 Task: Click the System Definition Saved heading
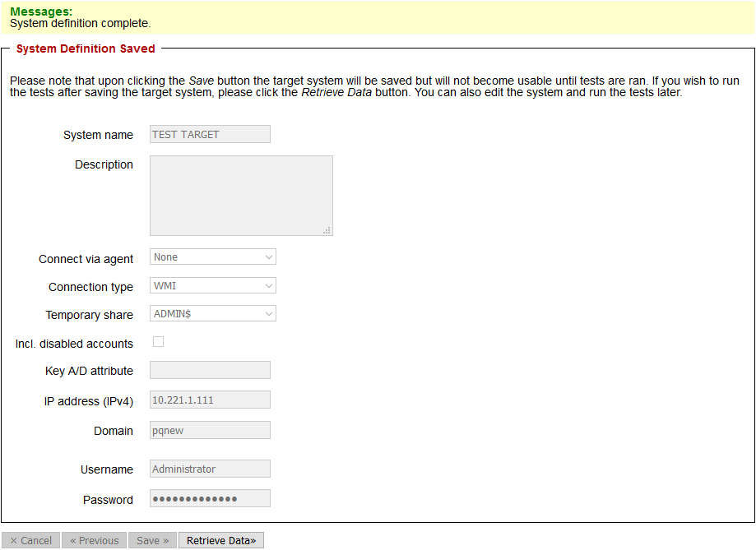click(86, 49)
